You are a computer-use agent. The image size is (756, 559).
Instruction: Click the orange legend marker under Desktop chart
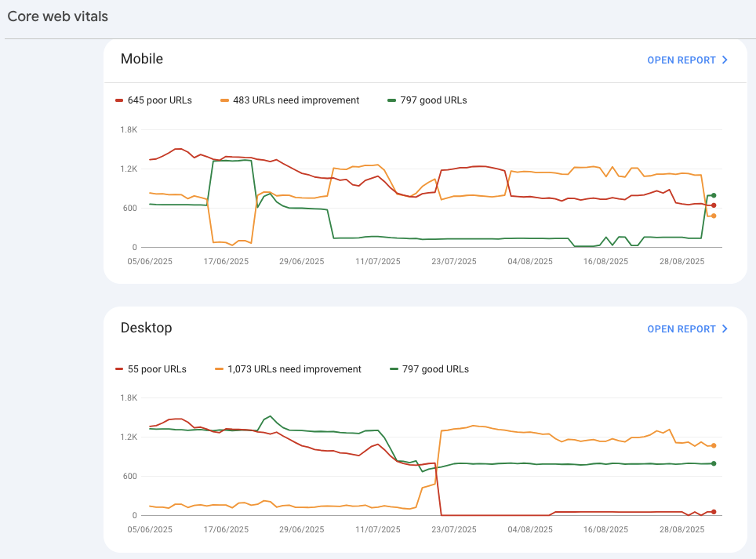pos(220,368)
